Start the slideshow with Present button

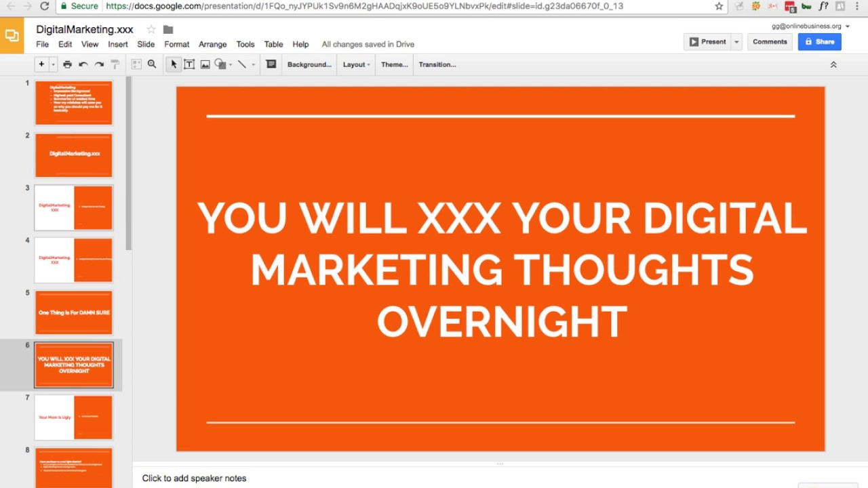coord(707,41)
